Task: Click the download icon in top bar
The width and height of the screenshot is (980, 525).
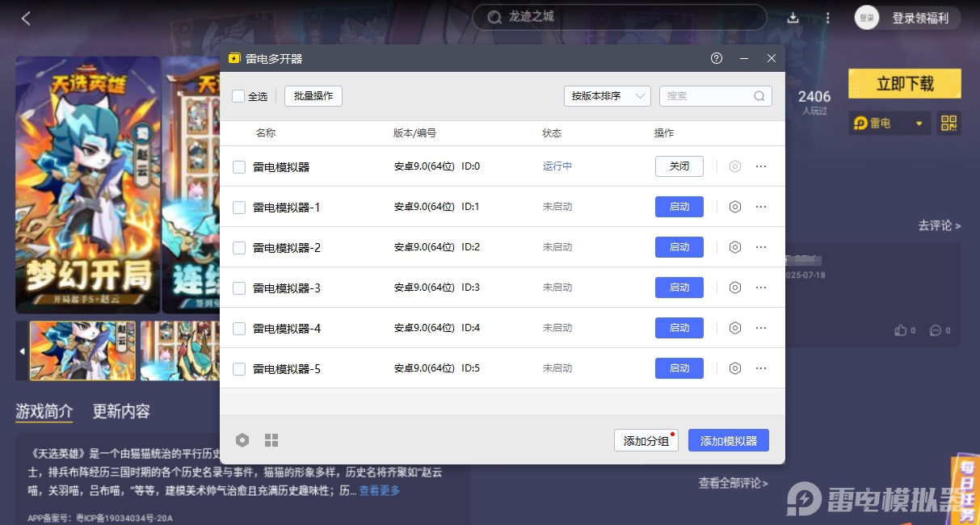Action: coord(793,18)
